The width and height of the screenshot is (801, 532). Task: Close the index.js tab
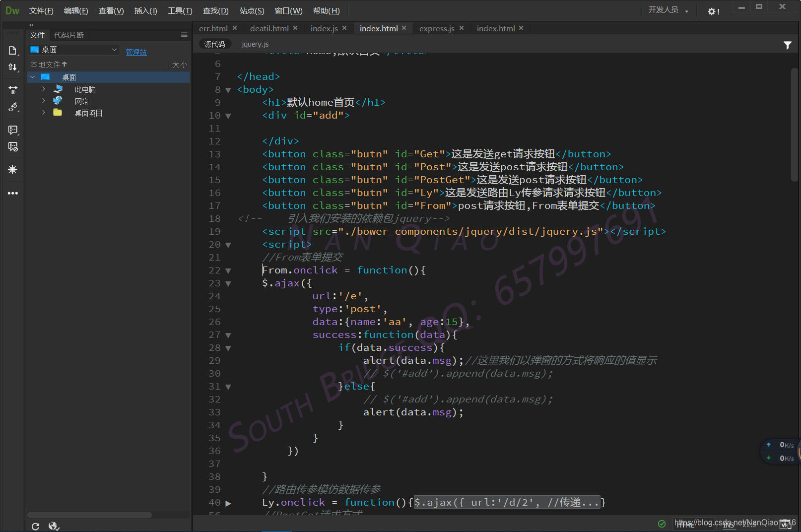coord(344,28)
